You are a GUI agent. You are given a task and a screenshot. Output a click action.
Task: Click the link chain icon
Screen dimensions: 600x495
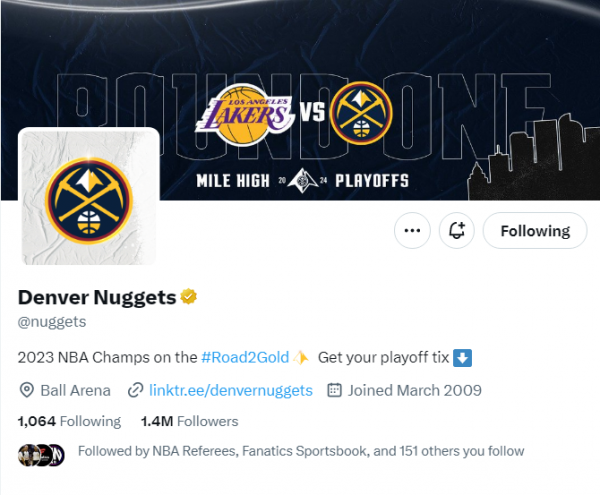click(135, 390)
